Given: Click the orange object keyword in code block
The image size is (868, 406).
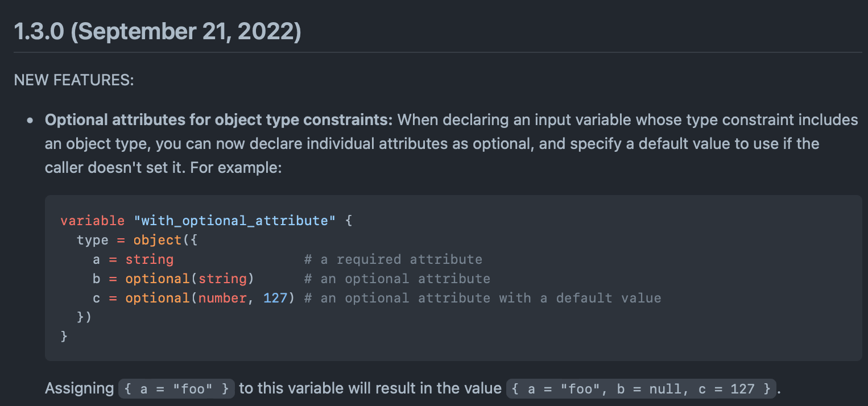Looking at the screenshot, I should coord(157,240).
